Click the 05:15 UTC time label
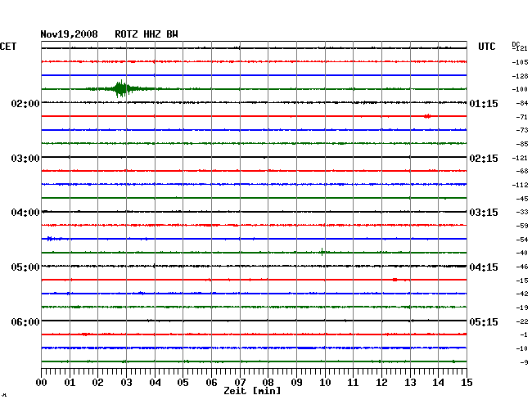Viewport: 532px width, 404px height. tap(484, 322)
